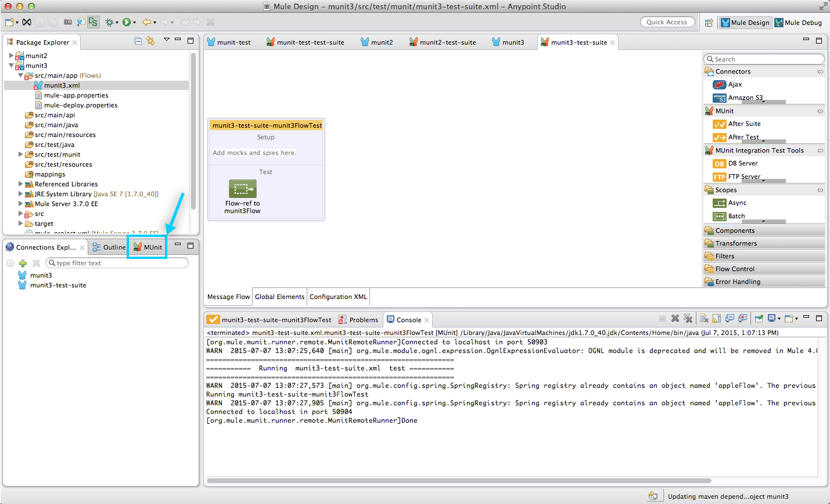
Task: Click the DataSense DS toolbar icon
Action: pyautogui.click(x=93, y=22)
